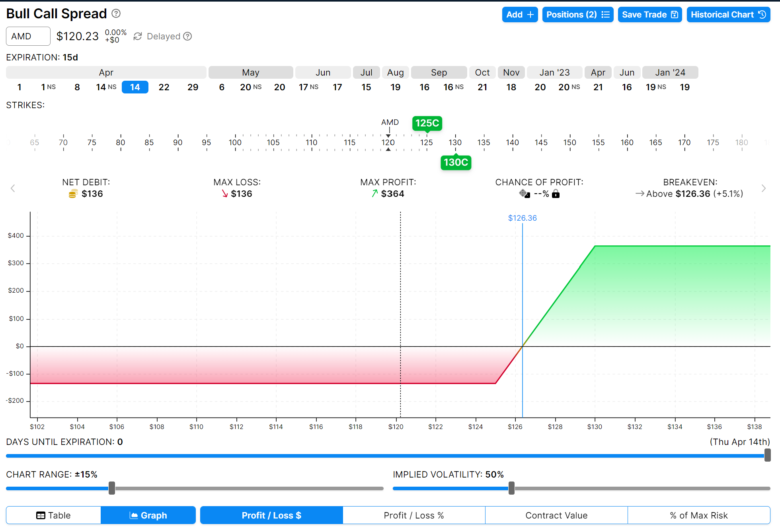Open the Historical Chart

(728, 15)
